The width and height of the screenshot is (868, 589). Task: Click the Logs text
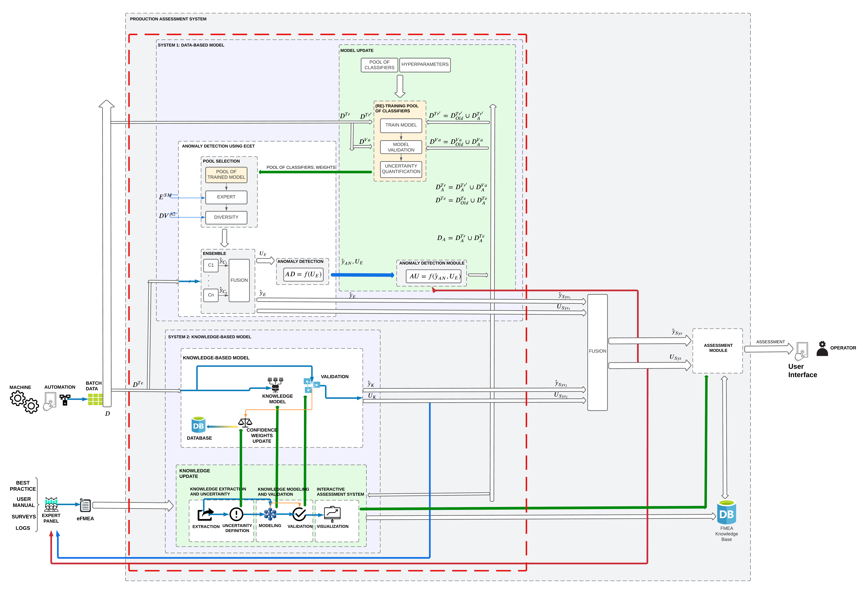click(23, 528)
